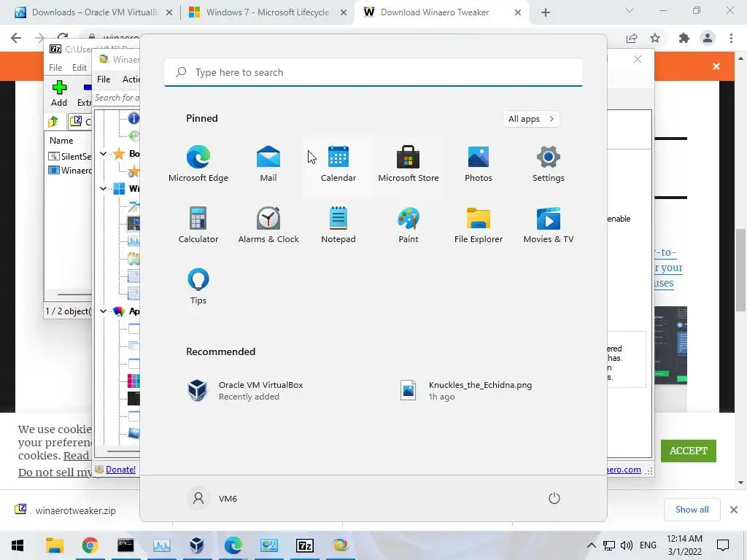Switch to Chrome on the taskbar
This screenshot has height=560, width=747.
pyautogui.click(x=90, y=545)
